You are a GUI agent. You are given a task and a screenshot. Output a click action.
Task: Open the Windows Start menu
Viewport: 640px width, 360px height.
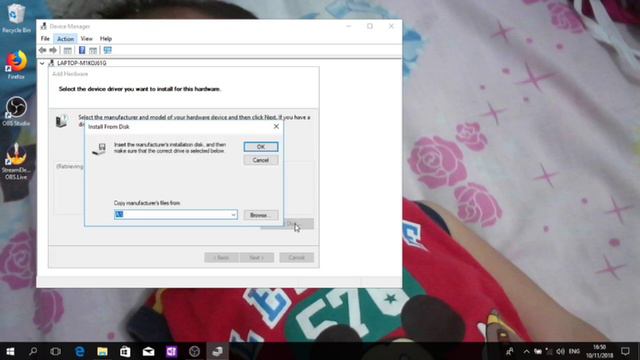pyautogui.click(x=11, y=351)
